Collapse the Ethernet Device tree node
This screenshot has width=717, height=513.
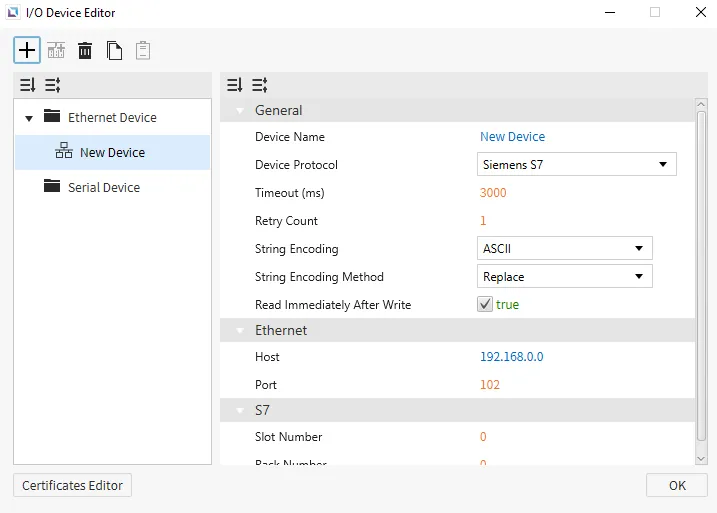[x=29, y=118]
